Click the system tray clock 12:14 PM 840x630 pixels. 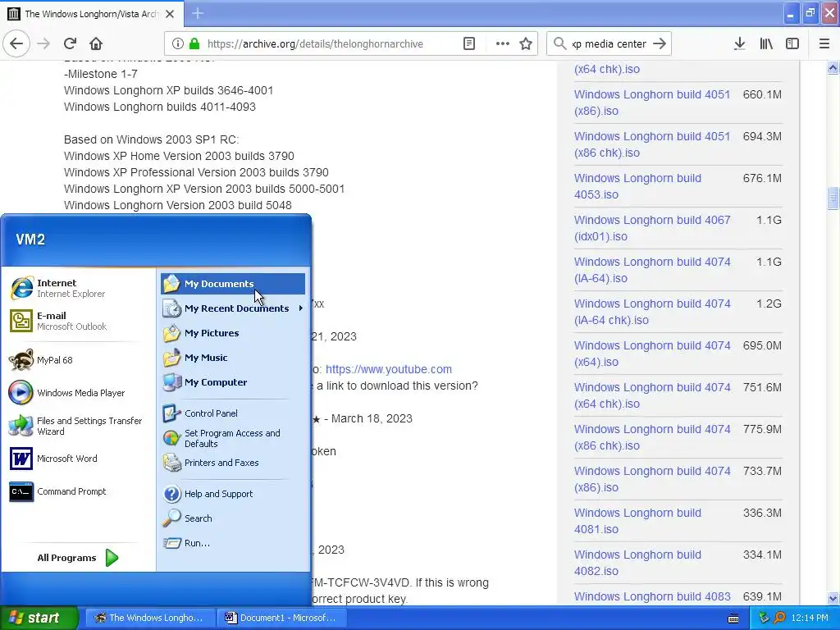pos(810,619)
